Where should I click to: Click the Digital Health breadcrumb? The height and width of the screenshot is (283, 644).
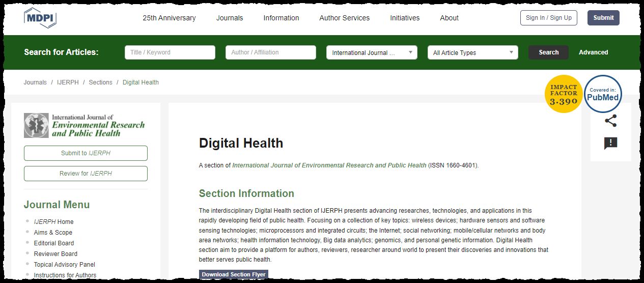pos(141,82)
